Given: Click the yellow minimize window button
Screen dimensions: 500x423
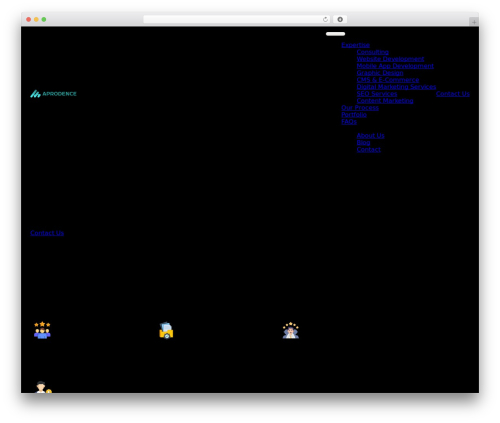Looking at the screenshot, I should (36, 19).
